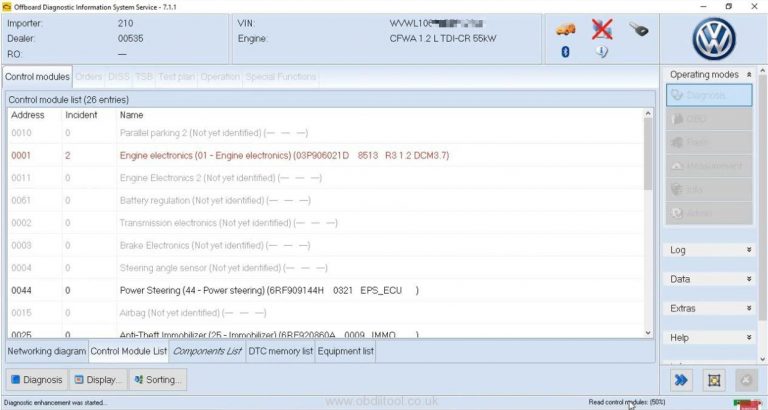The width and height of the screenshot is (768, 410).
Task: Click the orange vehicle status icon
Action: click(x=566, y=30)
